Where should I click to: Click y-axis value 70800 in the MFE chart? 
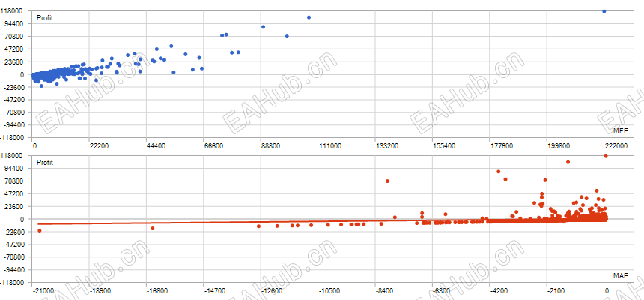coord(16,36)
